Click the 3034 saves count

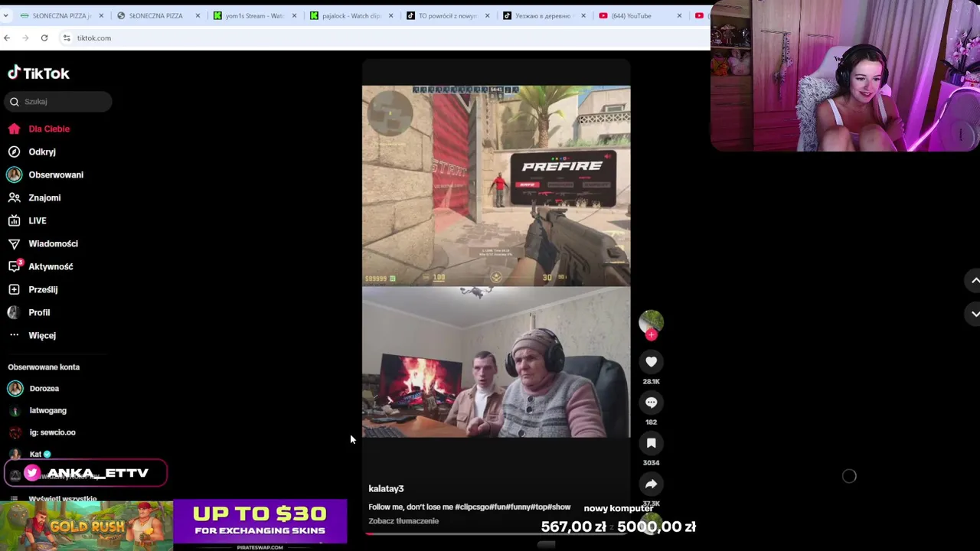pyautogui.click(x=651, y=462)
